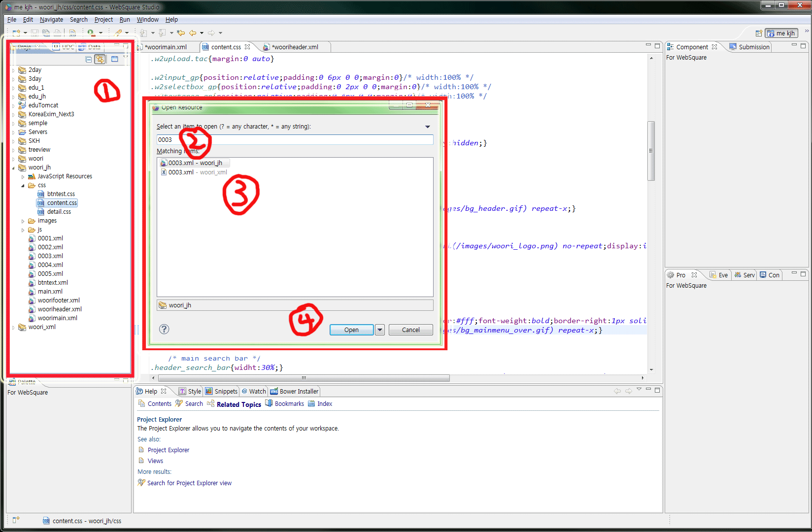The width and height of the screenshot is (812, 532).
Task: Switch to the Bower Installer tab
Action: click(295, 391)
